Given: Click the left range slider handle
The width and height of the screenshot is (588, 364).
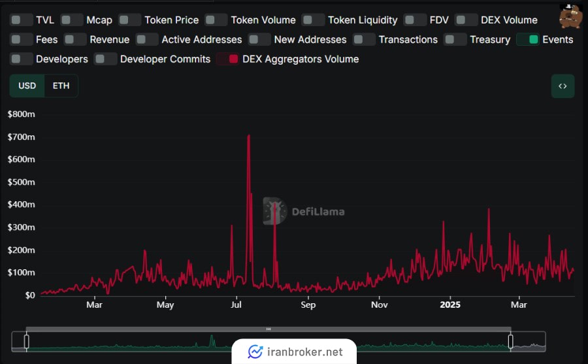Looking at the screenshot, I should 27,341.
